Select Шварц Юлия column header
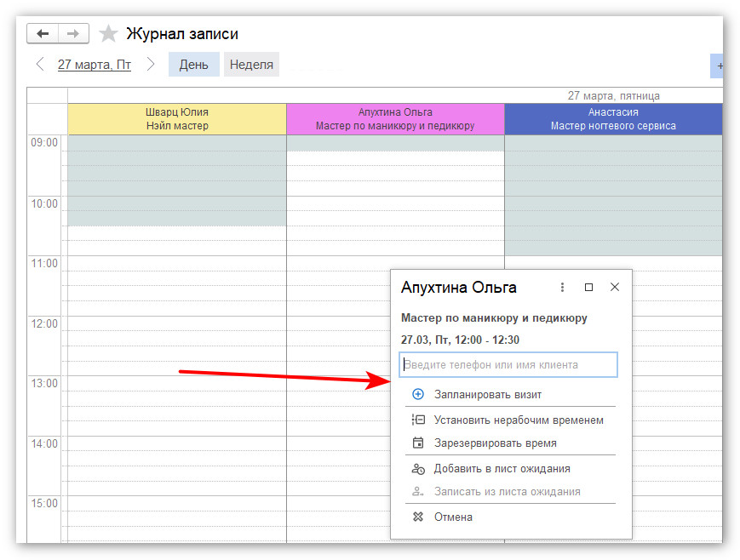The image size is (740, 560). [x=177, y=119]
